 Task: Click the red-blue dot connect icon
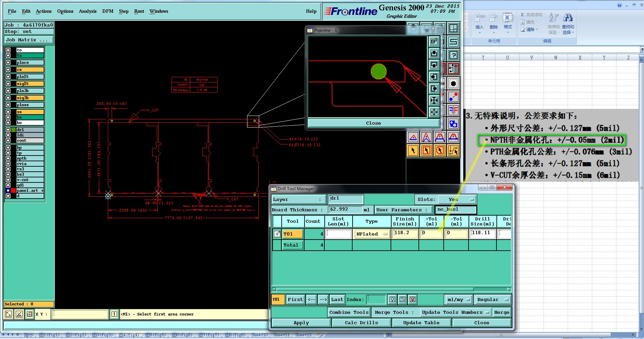[453, 97]
